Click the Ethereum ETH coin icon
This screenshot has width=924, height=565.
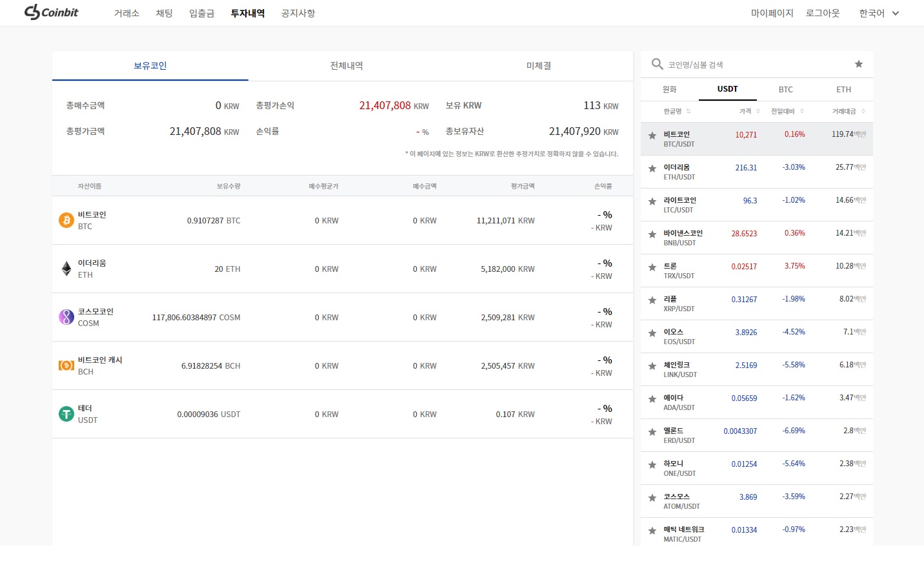(x=66, y=269)
